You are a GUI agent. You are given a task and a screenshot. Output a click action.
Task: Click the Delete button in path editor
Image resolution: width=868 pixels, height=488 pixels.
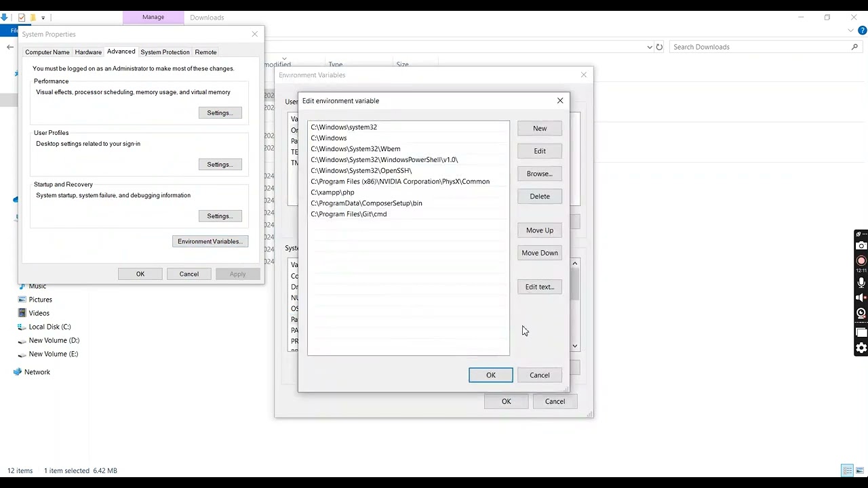click(540, 197)
